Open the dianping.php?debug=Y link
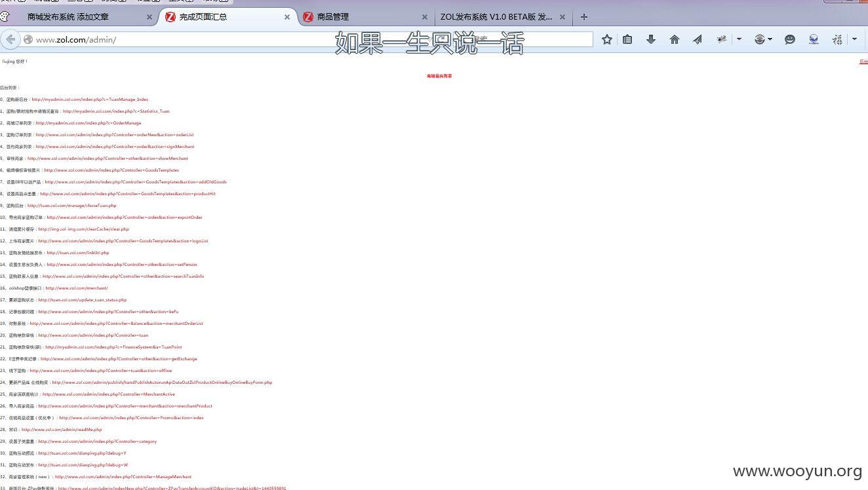Viewport: 868px width, 490px height. pos(82,453)
